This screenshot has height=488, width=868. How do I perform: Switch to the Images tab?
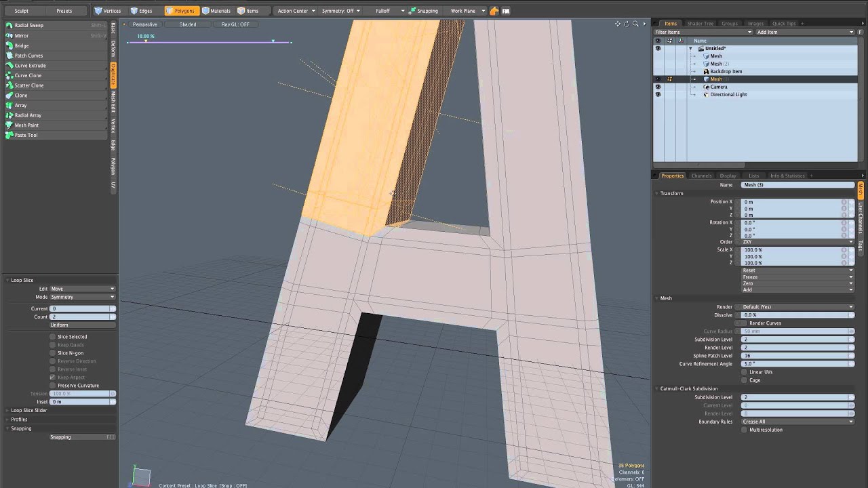click(755, 24)
